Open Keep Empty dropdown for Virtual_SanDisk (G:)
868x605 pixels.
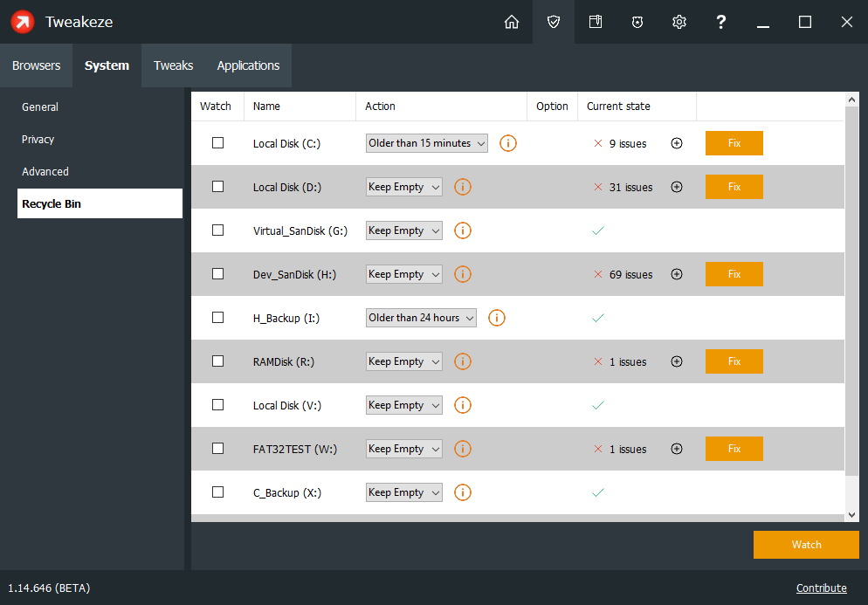404,230
